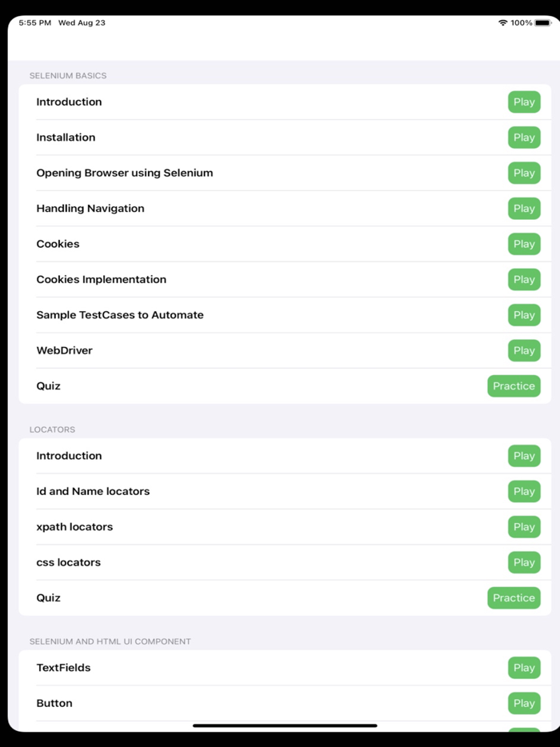Screen dimensions: 560x747
Task: Practice the Locators quiz
Action: (x=514, y=597)
